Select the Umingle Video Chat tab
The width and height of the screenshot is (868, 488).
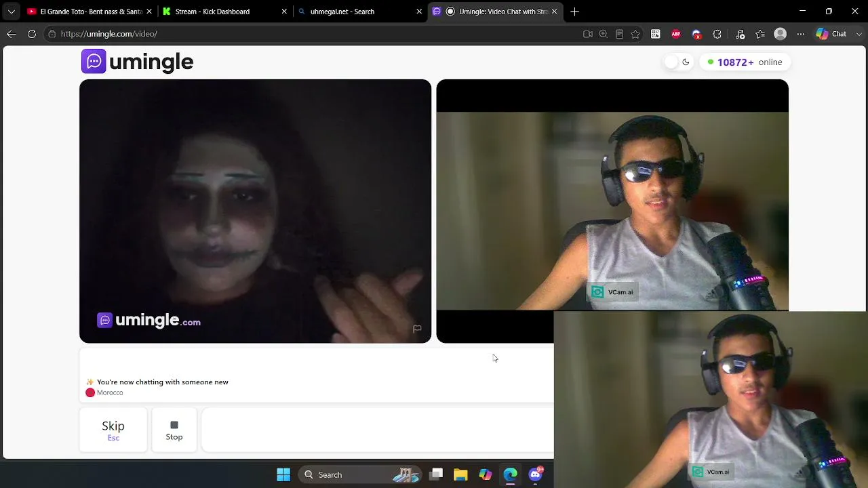tap(496, 12)
